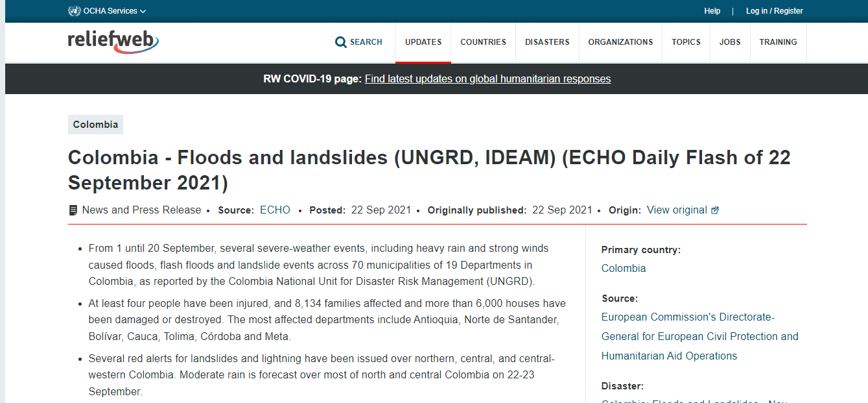The width and height of the screenshot is (868, 403).
Task: Open the JOBS menu item
Action: tap(730, 42)
